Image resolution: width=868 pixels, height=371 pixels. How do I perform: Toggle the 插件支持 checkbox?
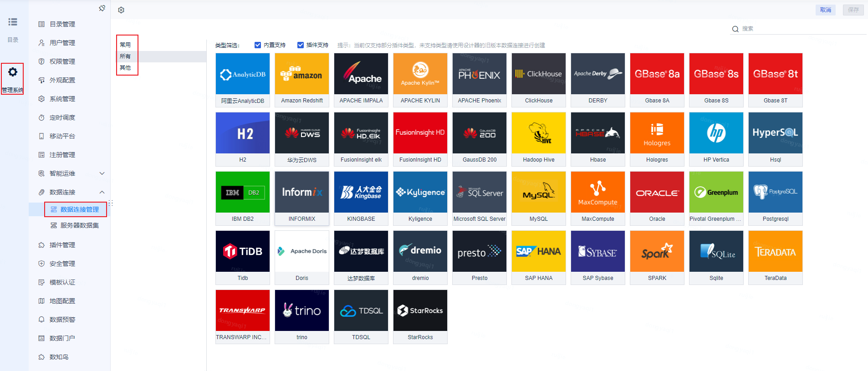301,45
